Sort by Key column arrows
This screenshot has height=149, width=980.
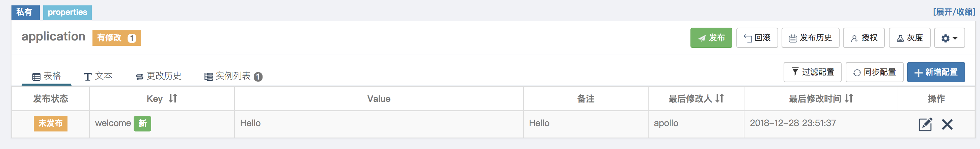pos(173,98)
